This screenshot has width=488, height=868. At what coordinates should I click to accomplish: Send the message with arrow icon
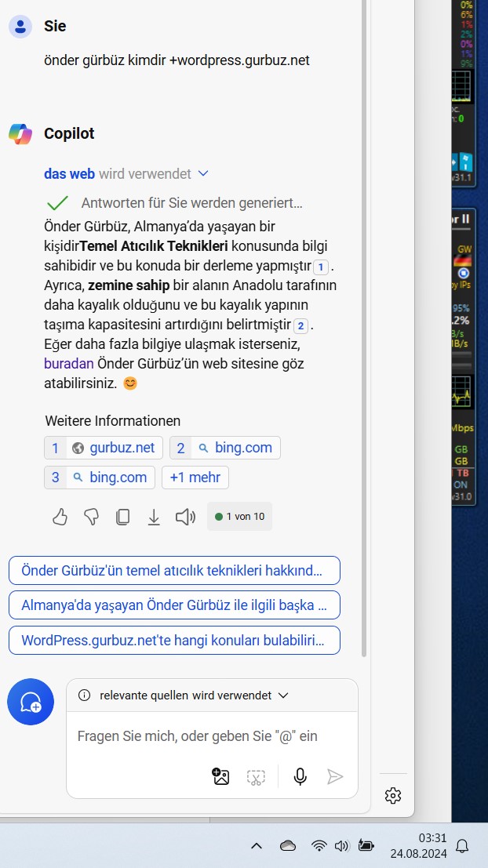coord(335,777)
